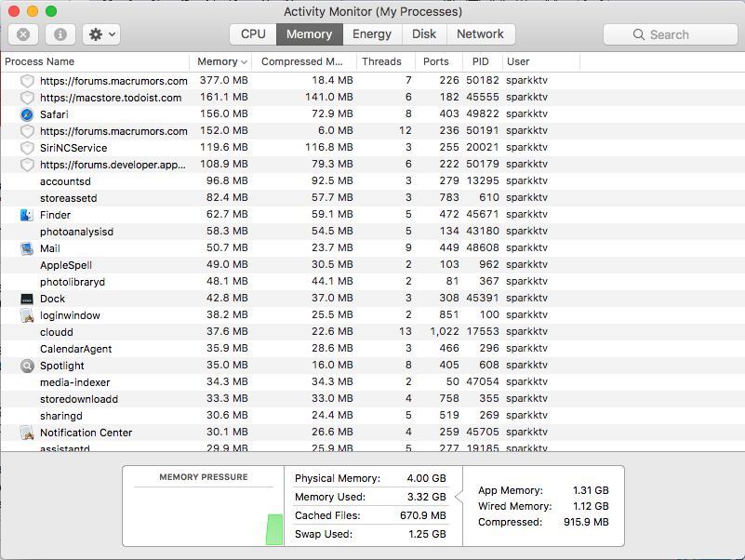Click the Quit Process toolbar button
The height and width of the screenshot is (560, 745).
tap(23, 34)
